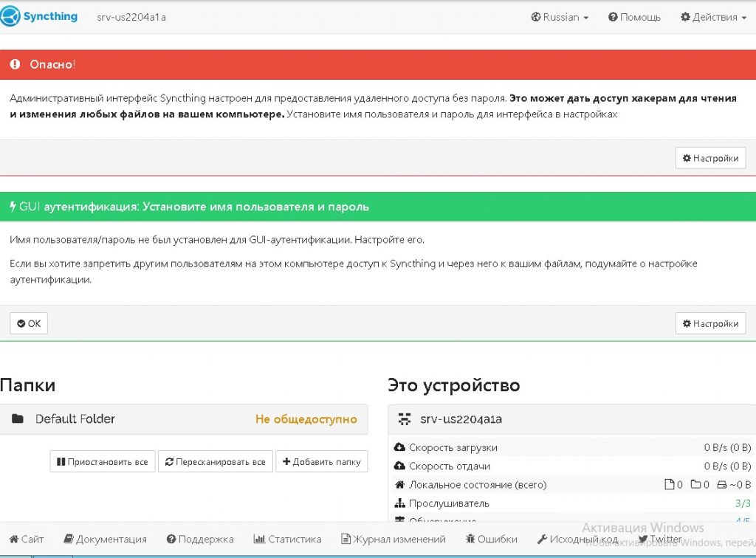Click Настройки in the green authentication panel
Screen dimensions: 756x558
tap(710, 323)
